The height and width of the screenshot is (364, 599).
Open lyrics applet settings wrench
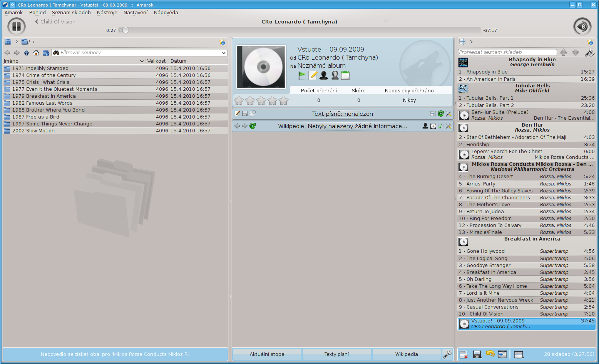(448, 114)
